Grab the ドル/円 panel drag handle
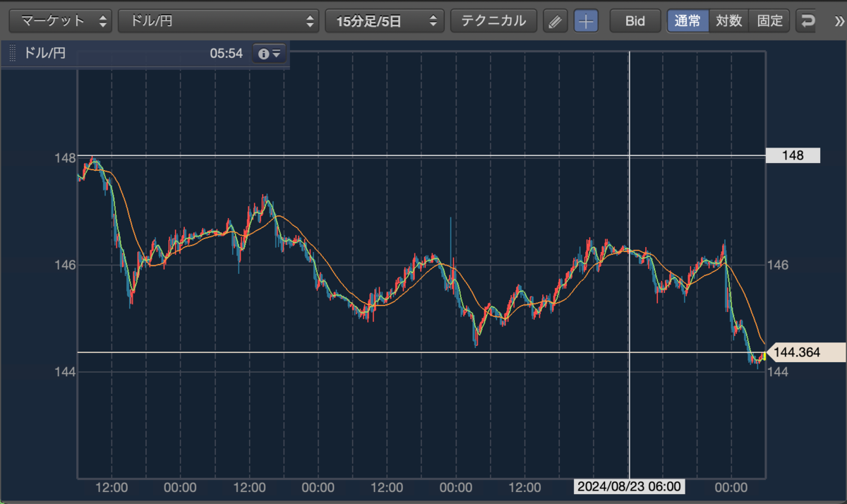Viewport: 847px width, 504px height. pos(12,53)
